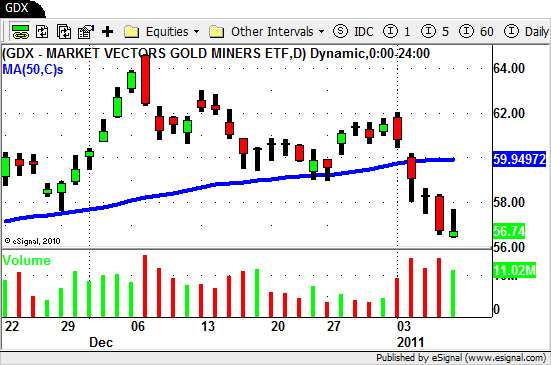Image resolution: width=551 pixels, height=365 pixels.
Task: Click the 58.00 price axis label
Action: tap(509, 202)
